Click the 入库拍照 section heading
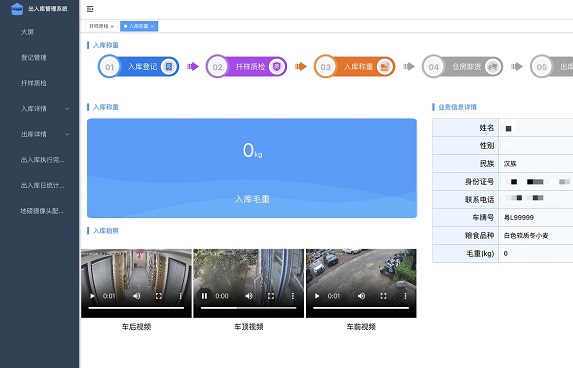 [x=106, y=231]
